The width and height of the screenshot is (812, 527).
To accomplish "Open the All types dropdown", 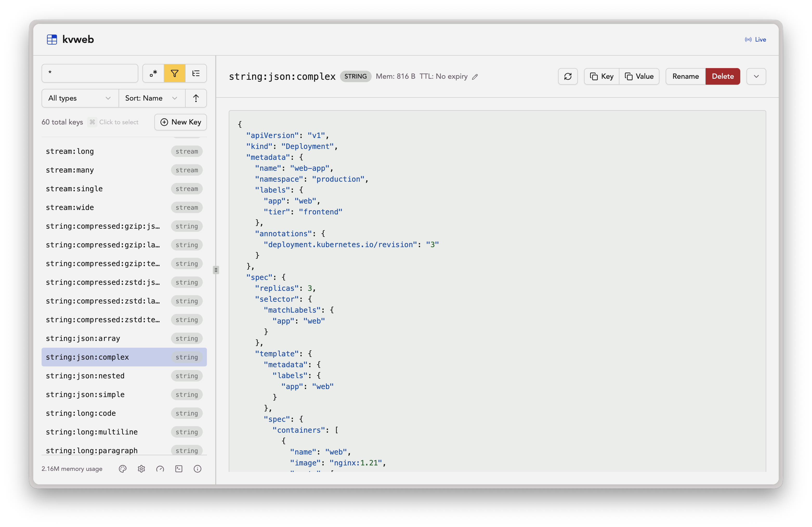I will click(80, 98).
